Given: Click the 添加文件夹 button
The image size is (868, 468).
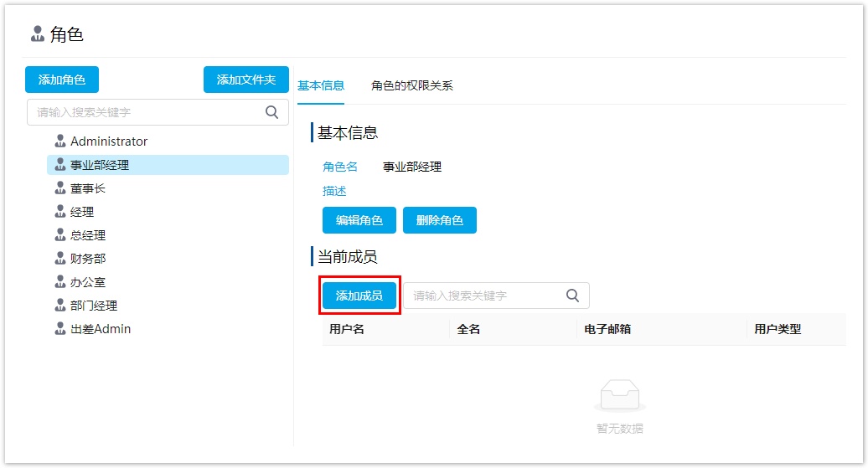Looking at the screenshot, I should [x=245, y=80].
